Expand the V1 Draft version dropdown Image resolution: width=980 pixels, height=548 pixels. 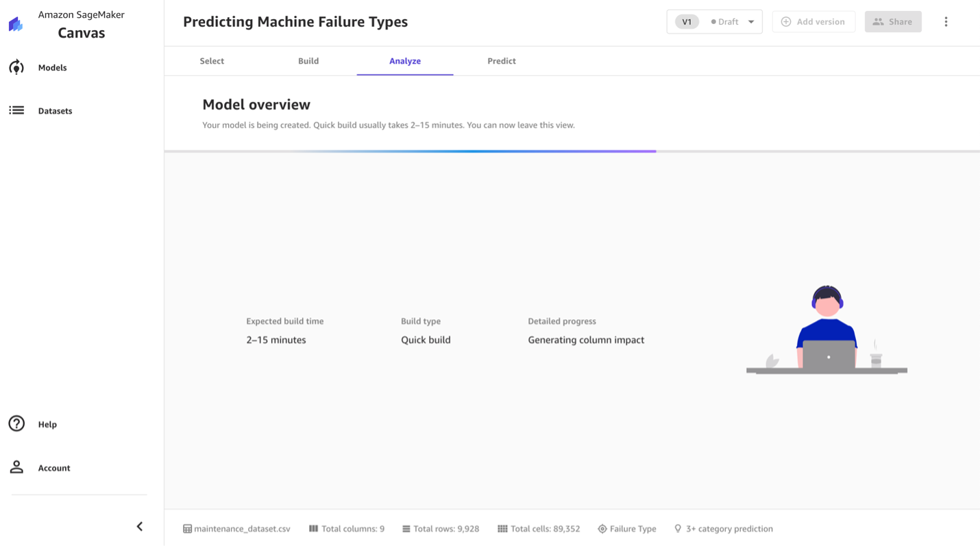(751, 22)
